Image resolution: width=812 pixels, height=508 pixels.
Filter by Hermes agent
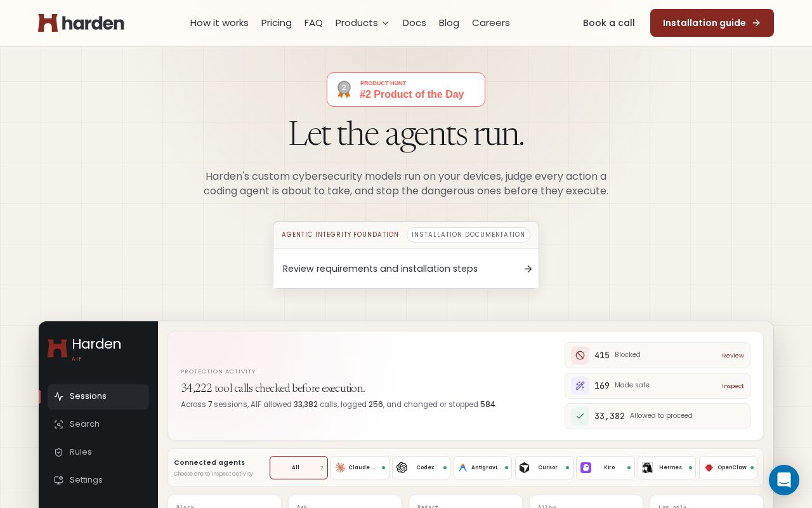point(667,467)
